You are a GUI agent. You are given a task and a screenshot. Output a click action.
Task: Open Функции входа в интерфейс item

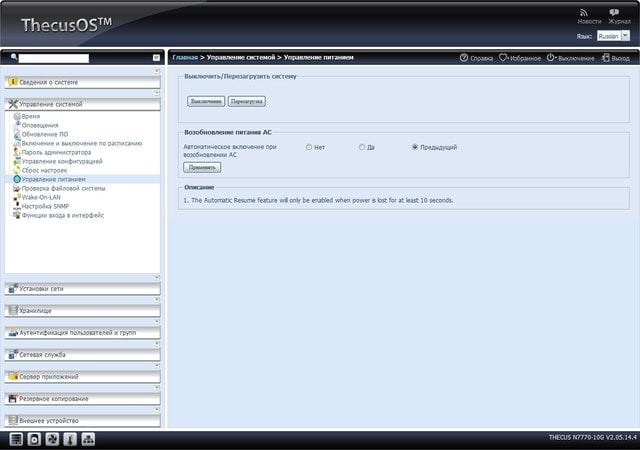pos(62,215)
